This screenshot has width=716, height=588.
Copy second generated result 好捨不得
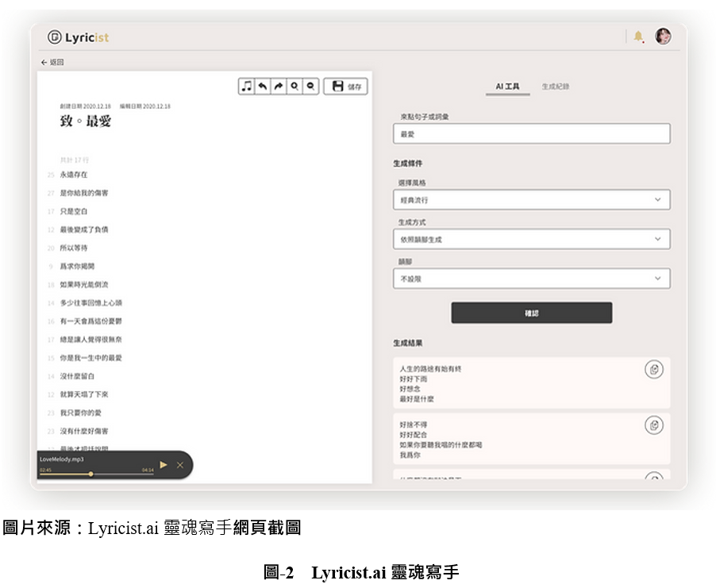point(654,425)
